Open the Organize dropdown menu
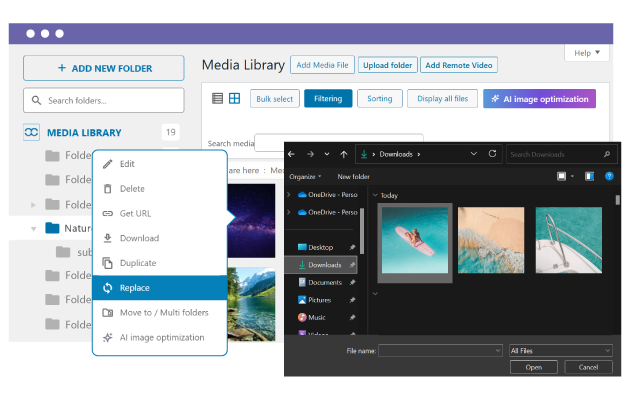 [307, 176]
